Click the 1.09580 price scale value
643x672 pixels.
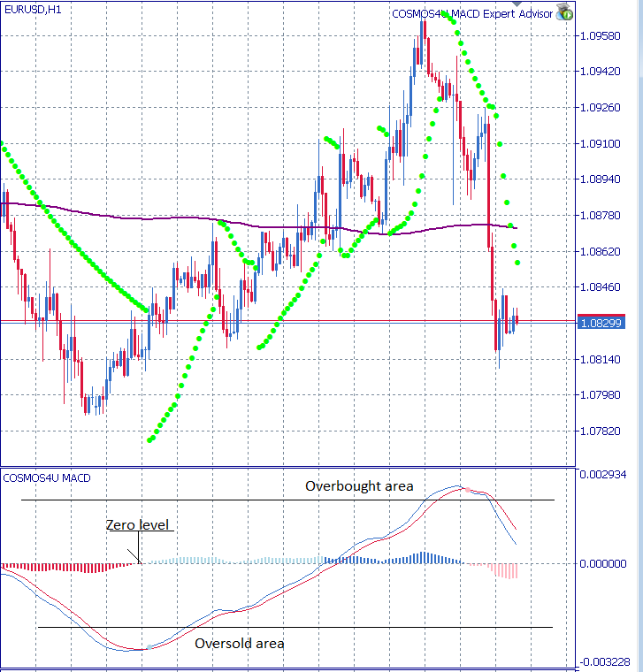tap(601, 36)
